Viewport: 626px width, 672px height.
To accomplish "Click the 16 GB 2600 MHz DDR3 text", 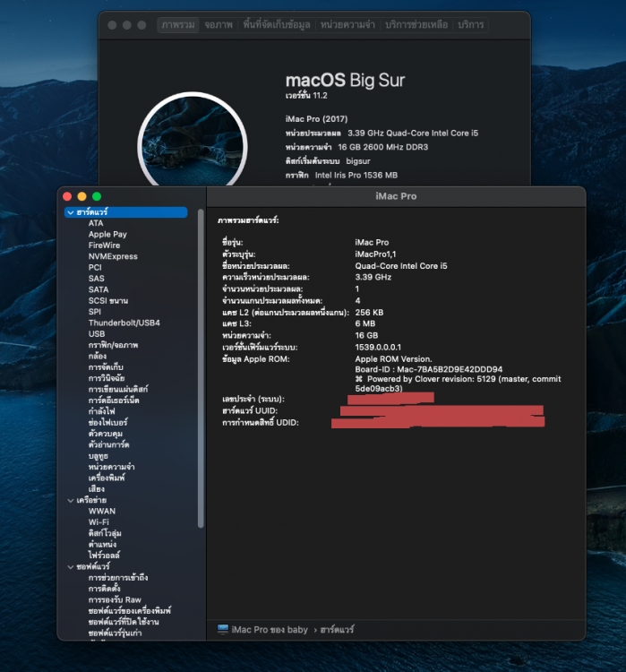I will (382, 147).
